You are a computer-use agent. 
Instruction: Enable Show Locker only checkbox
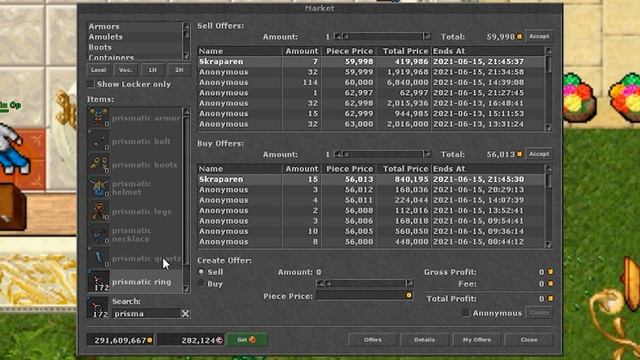91,84
